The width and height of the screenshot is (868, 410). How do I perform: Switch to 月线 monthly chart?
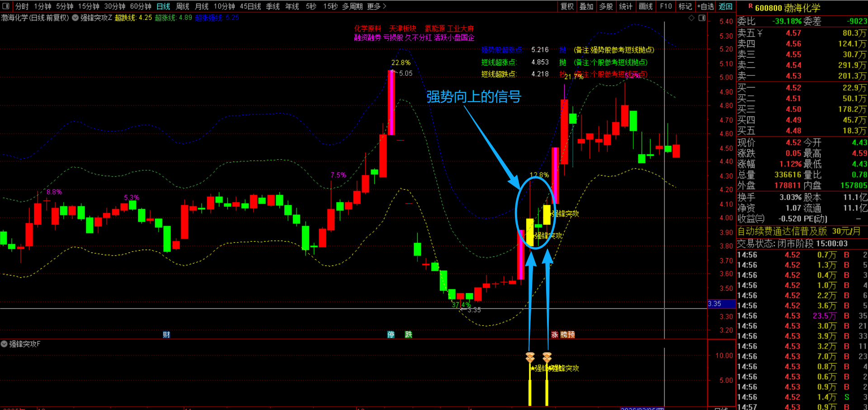(202, 6)
